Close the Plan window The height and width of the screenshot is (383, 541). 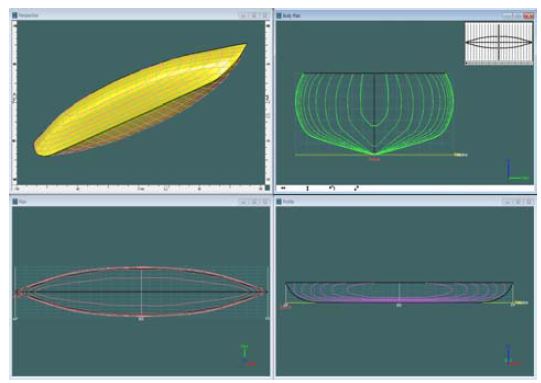[265, 202]
